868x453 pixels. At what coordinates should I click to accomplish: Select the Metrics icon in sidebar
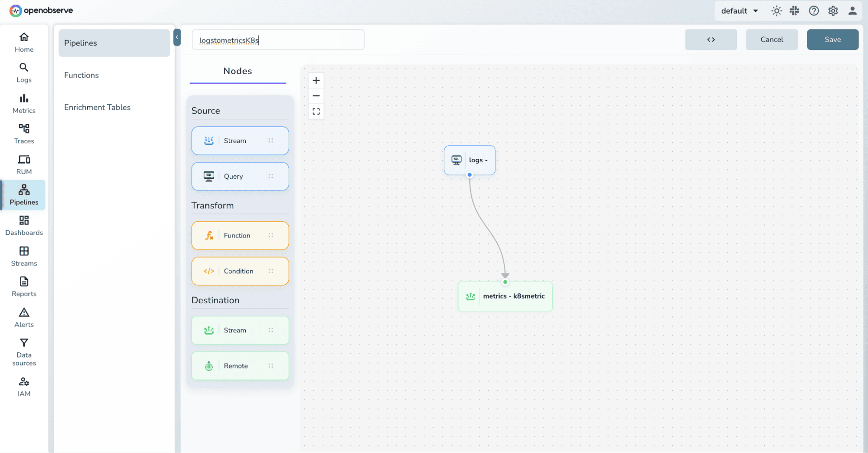click(x=24, y=104)
